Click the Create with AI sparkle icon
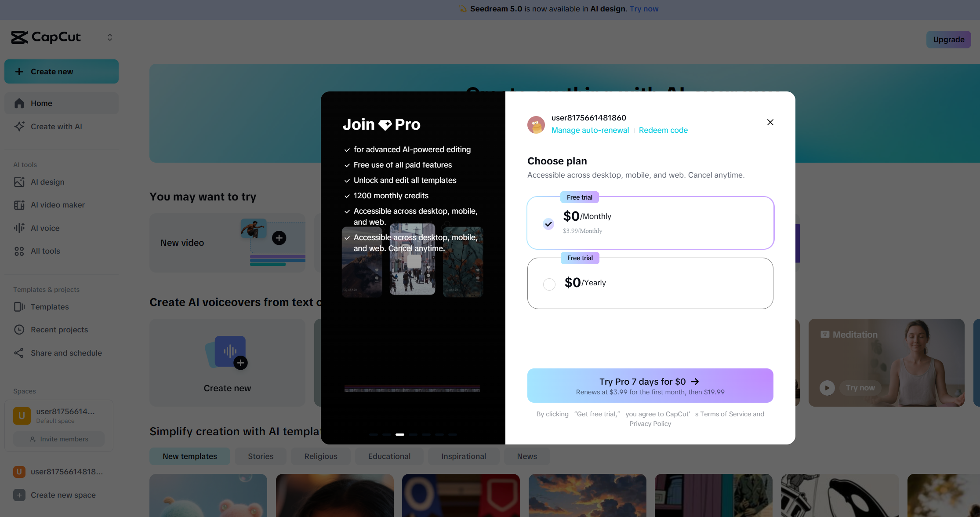This screenshot has height=517, width=980. click(x=19, y=127)
